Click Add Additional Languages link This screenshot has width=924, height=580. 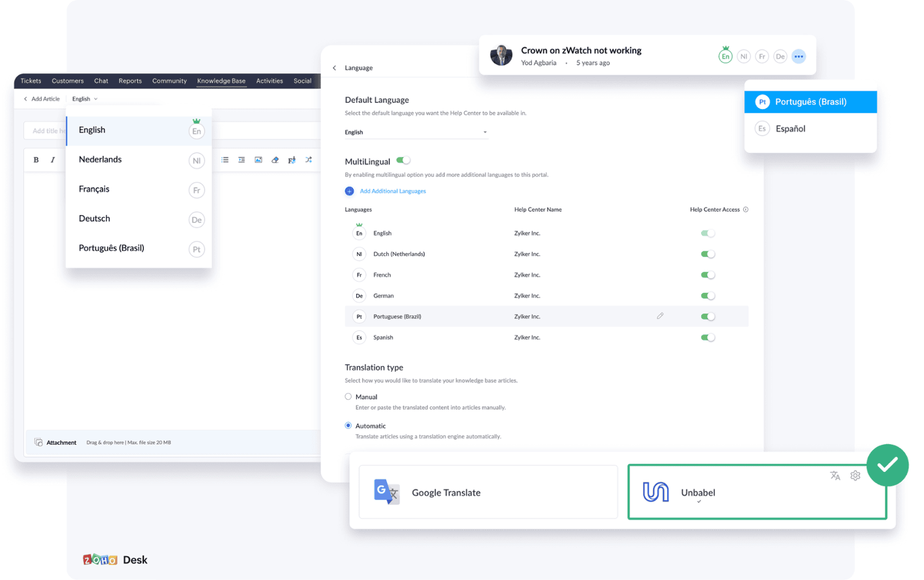(392, 191)
